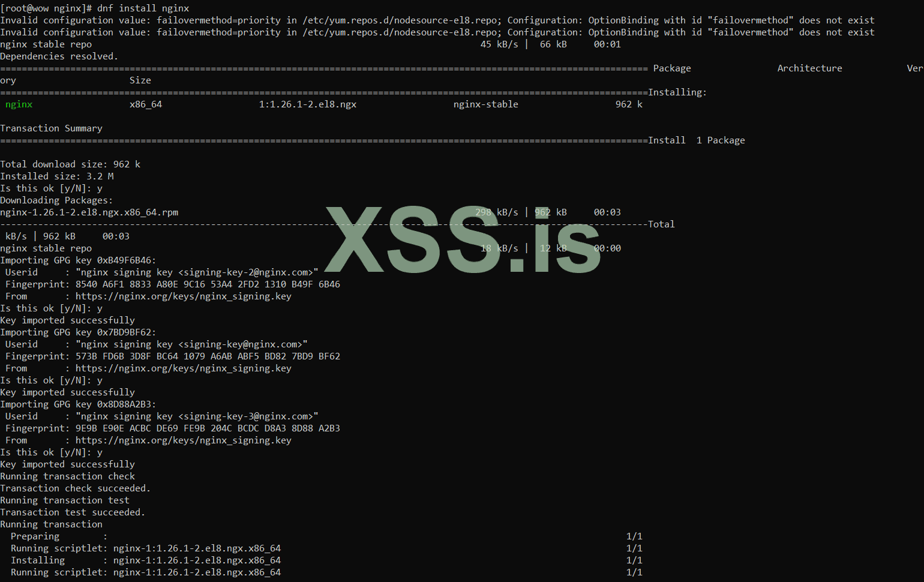924x582 pixels.
Task: Click the "Install 1 Package" summary text
Action: (x=697, y=140)
